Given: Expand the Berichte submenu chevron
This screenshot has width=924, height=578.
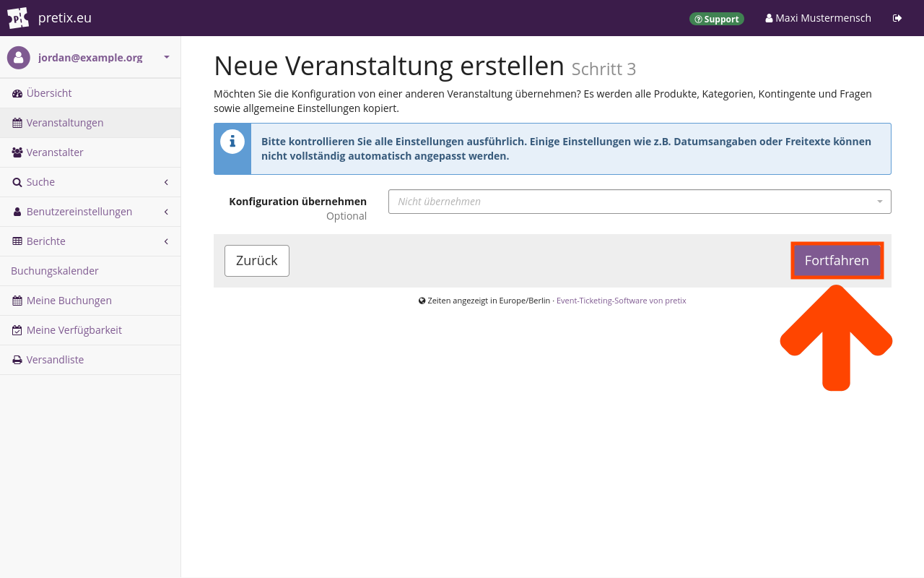Looking at the screenshot, I should point(166,241).
